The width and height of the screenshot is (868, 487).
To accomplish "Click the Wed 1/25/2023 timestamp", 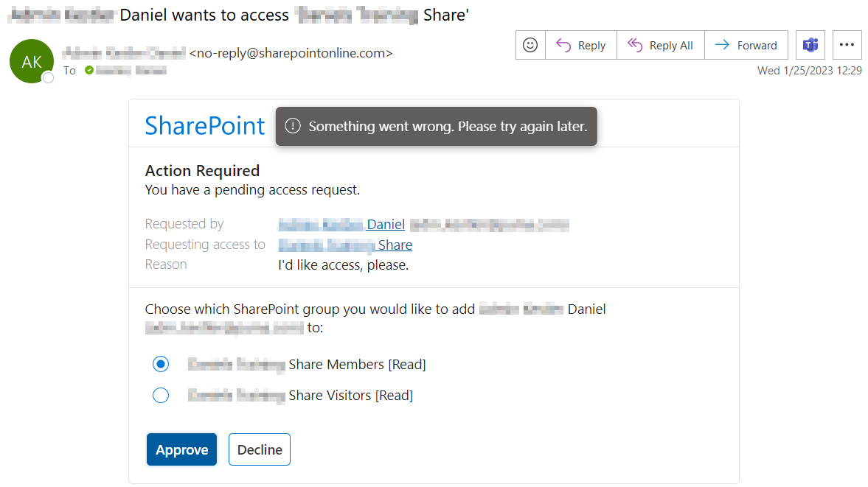I will [811, 70].
